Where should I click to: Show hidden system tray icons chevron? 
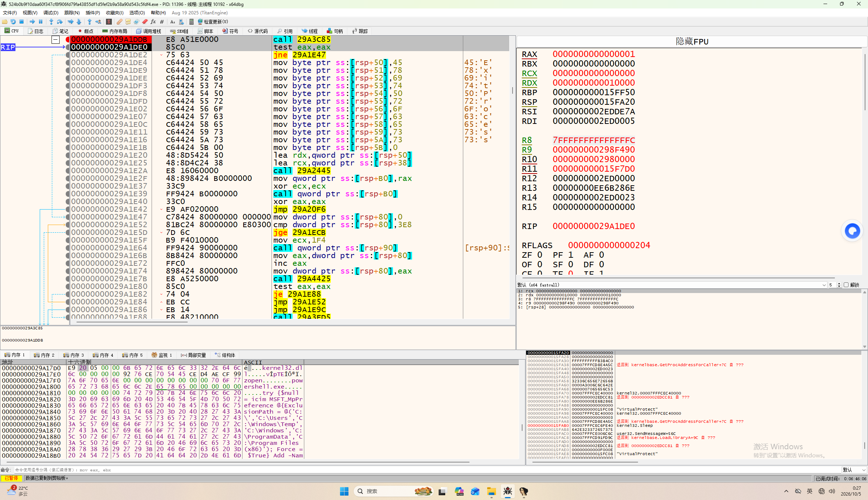786,491
